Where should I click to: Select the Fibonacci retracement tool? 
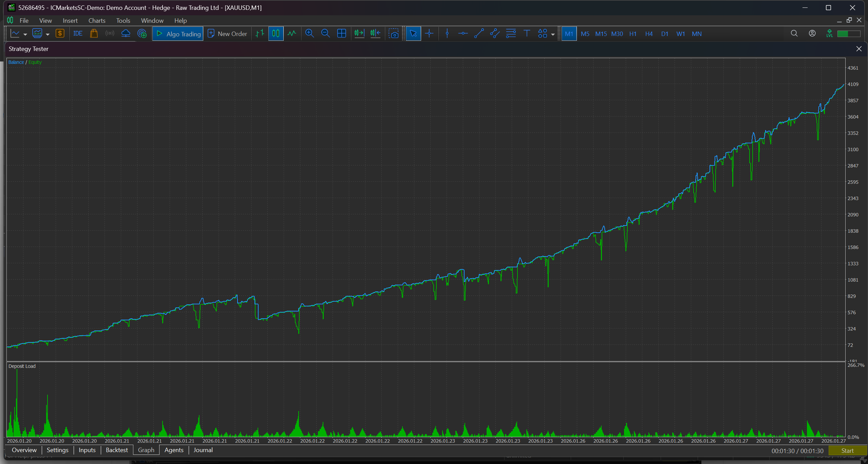(x=510, y=34)
